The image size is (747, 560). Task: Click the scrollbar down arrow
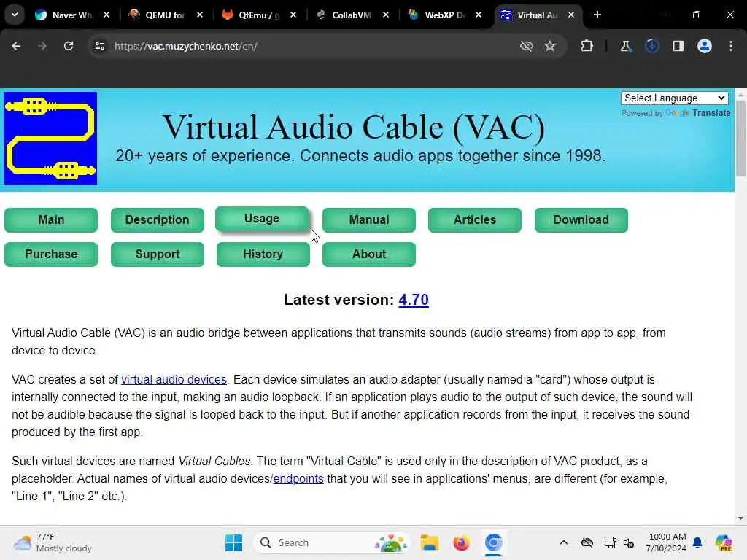[741, 518]
